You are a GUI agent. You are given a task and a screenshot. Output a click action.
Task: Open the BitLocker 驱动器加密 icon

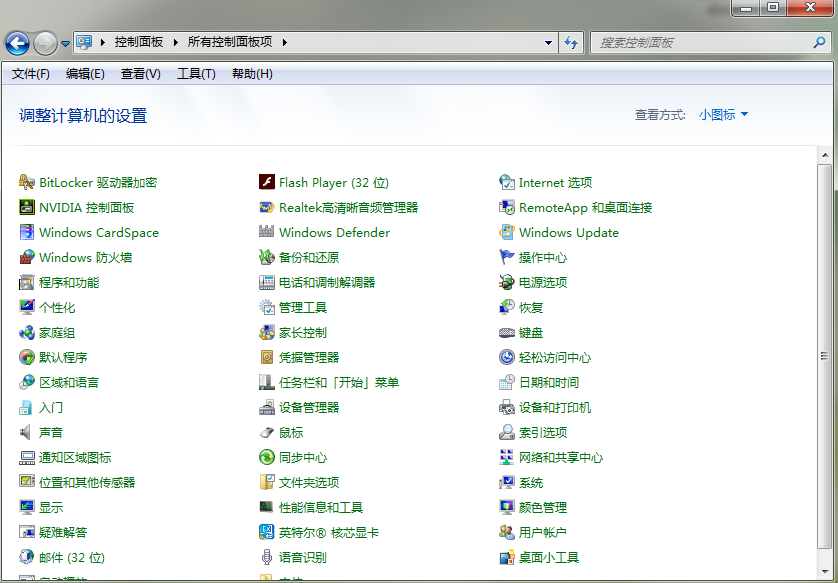click(x=27, y=182)
